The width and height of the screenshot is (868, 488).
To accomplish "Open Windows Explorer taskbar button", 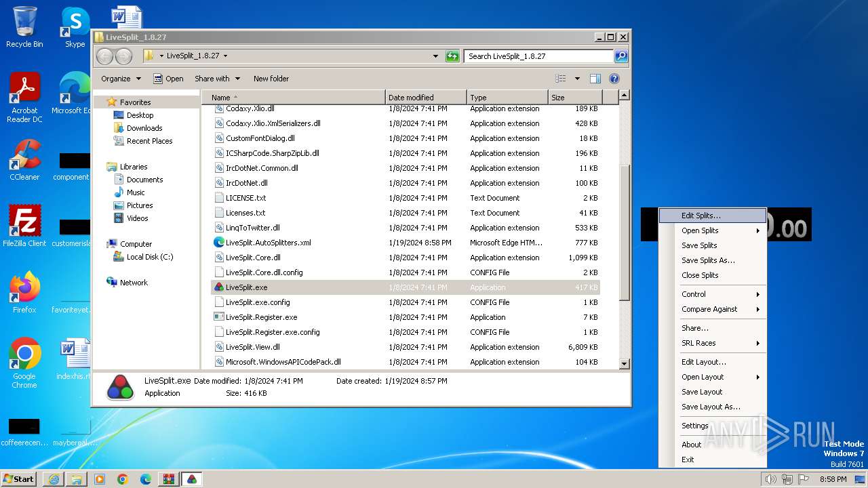I will 77,479.
